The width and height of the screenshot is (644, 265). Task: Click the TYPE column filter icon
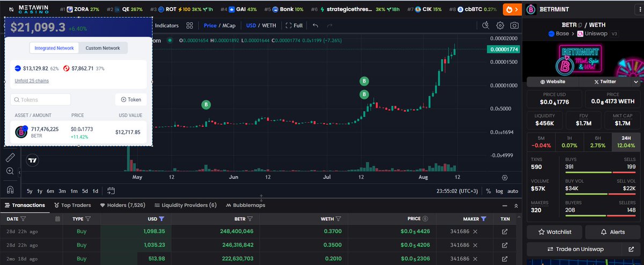(x=88, y=219)
